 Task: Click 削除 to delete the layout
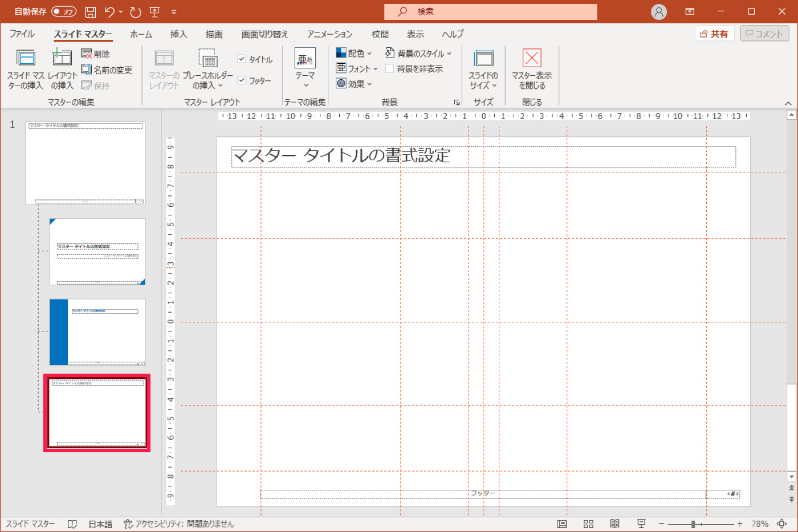pyautogui.click(x=95, y=54)
